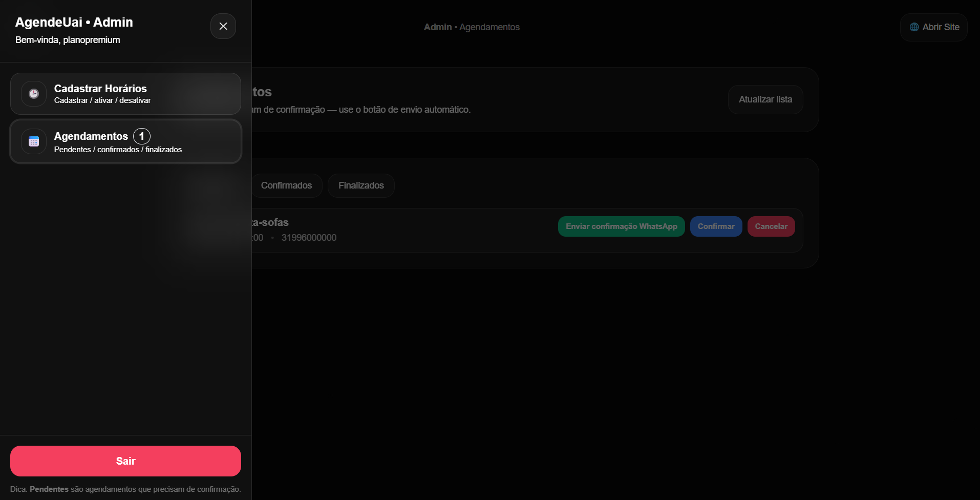The image size is (980, 500).
Task: Click the Bem-vinda planopremium greeting
Action: [68, 40]
